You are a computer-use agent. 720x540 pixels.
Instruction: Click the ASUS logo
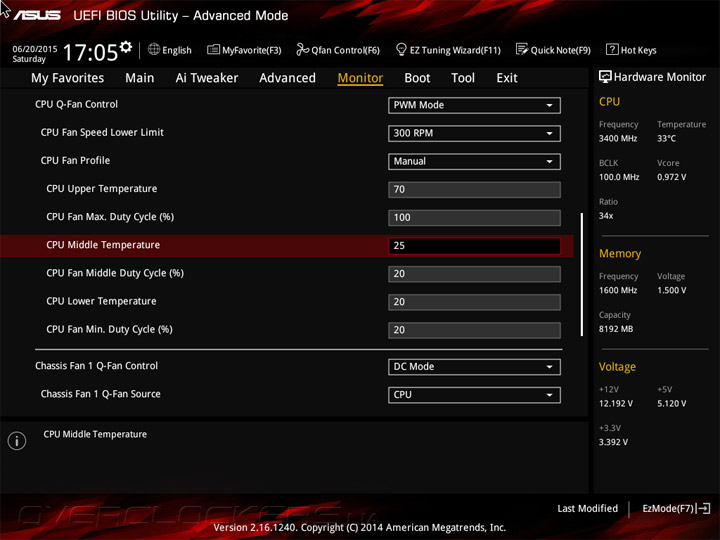pyautogui.click(x=37, y=15)
